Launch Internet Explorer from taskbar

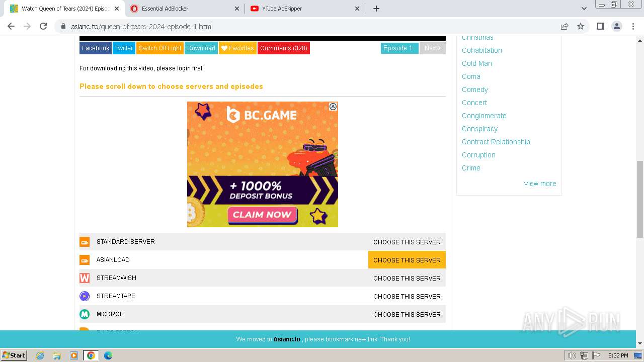[x=40, y=355]
